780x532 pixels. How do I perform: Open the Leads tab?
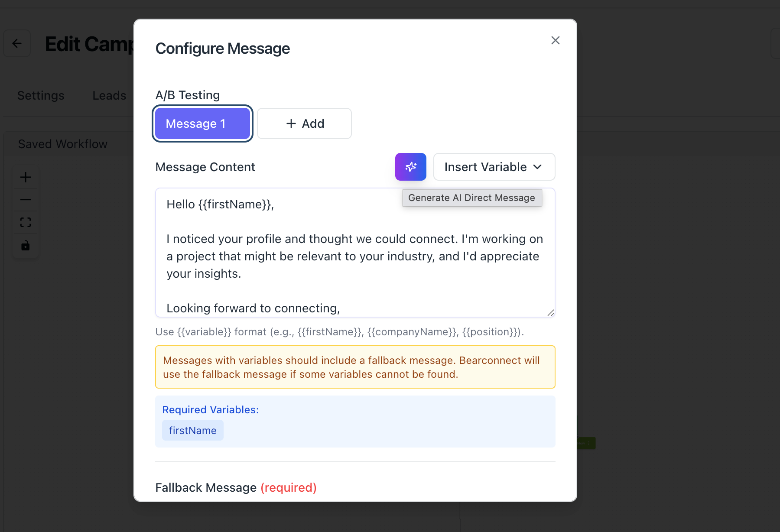[x=109, y=95]
